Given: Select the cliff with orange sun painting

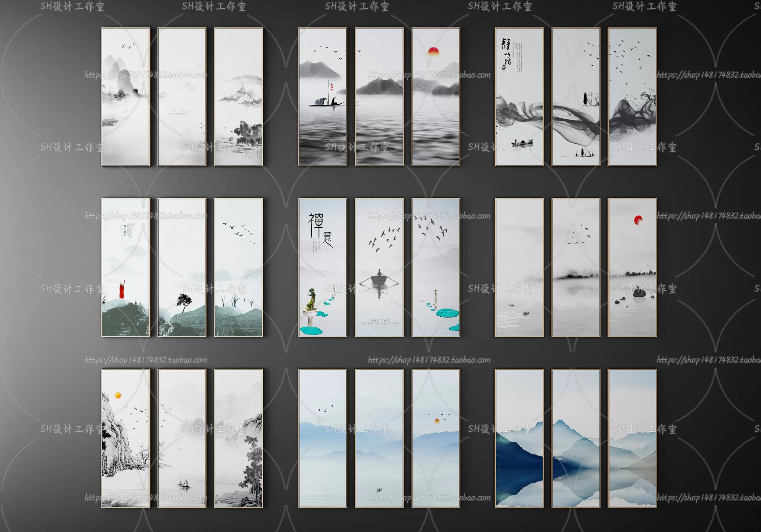Looking at the screenshot, I should (125, 438).
